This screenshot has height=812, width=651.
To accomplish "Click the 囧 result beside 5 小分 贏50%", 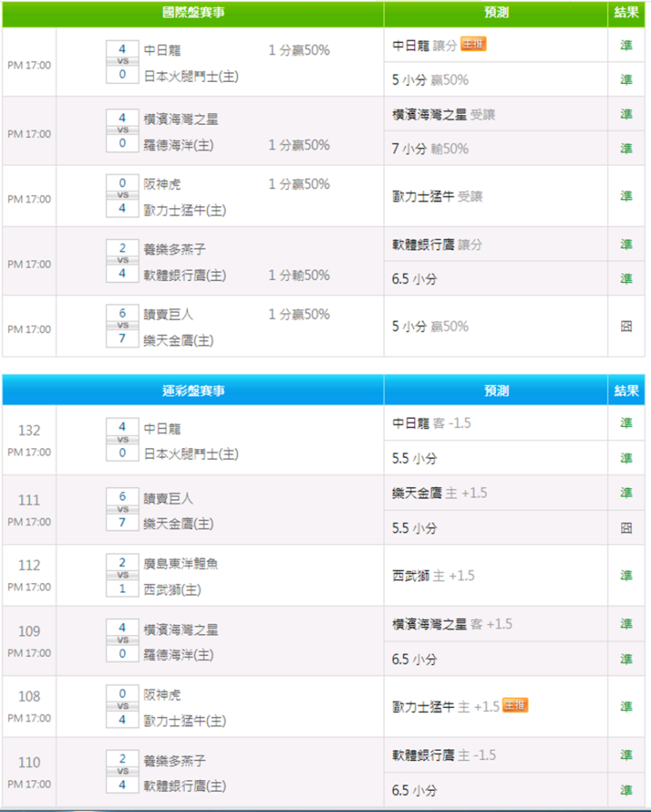I will click(626, 326).
